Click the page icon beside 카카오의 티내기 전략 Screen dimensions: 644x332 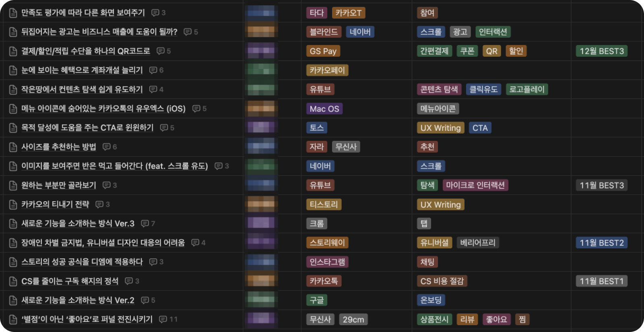(x=13, y=204)
